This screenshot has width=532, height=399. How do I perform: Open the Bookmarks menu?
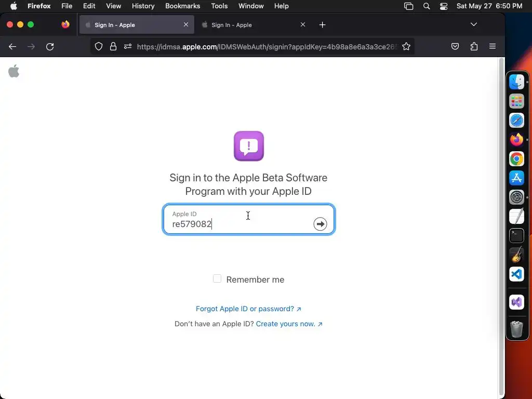(182, 6)
